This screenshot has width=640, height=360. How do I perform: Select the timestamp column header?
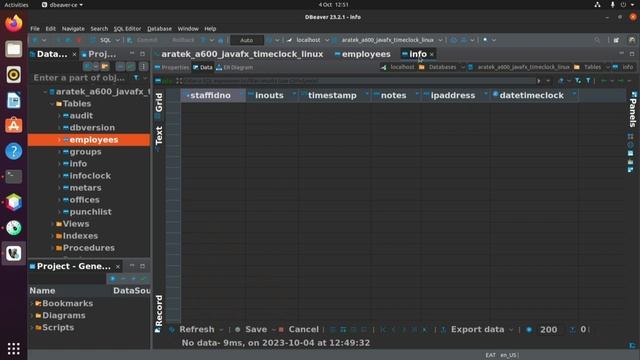335,95
